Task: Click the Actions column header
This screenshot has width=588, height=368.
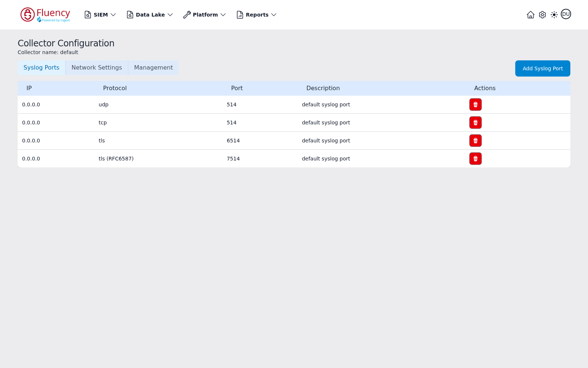Action: click(485, 88)
